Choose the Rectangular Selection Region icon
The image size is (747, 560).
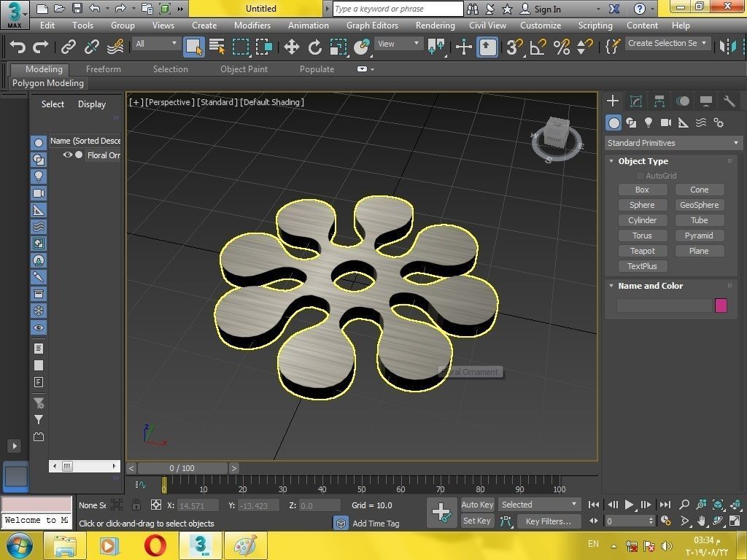point(241,47)
